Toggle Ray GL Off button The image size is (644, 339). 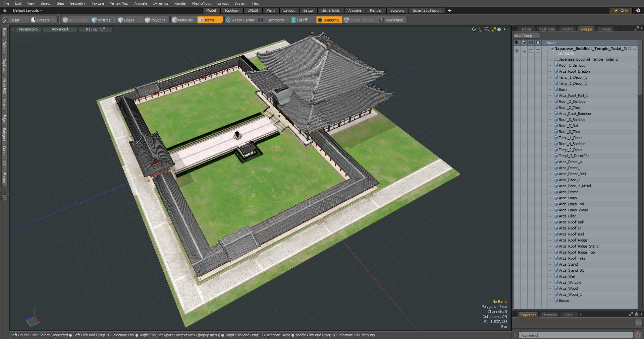pos(95,29)
